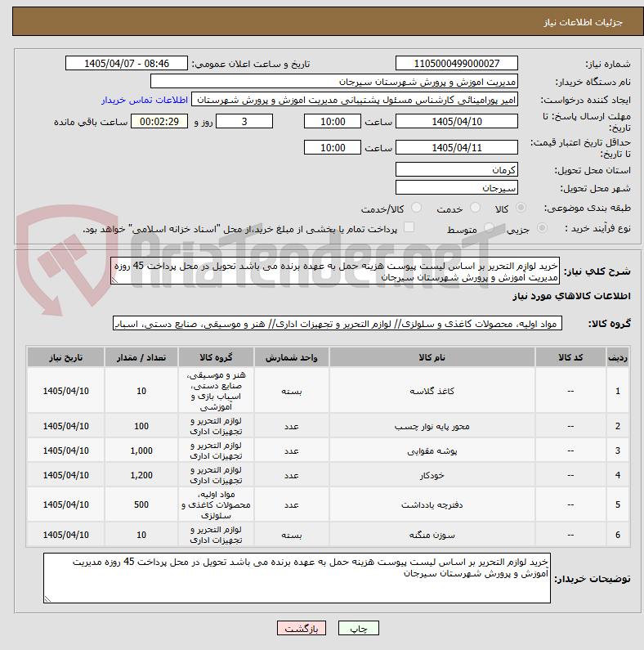This screenshot has height=650, width=644.
Task: Toggle the اسناد خزانه اسلامی payment checkbox
Action: (409, 227)
